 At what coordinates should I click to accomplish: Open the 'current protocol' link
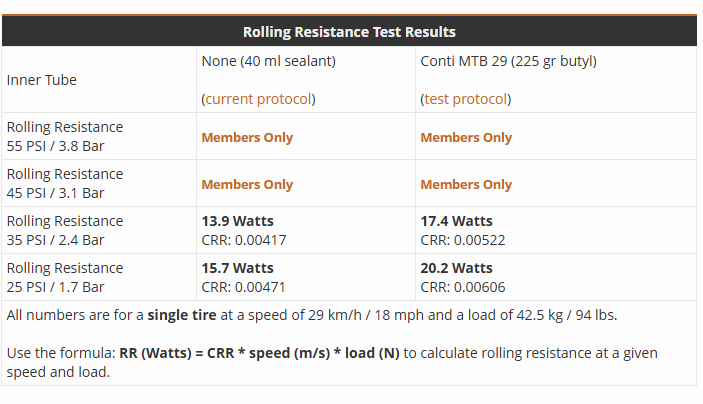[x=258, y=99]
